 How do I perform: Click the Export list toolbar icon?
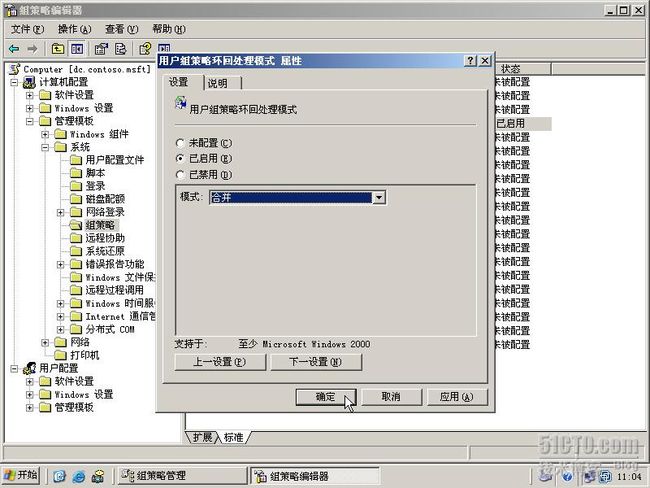pos(120,49)
